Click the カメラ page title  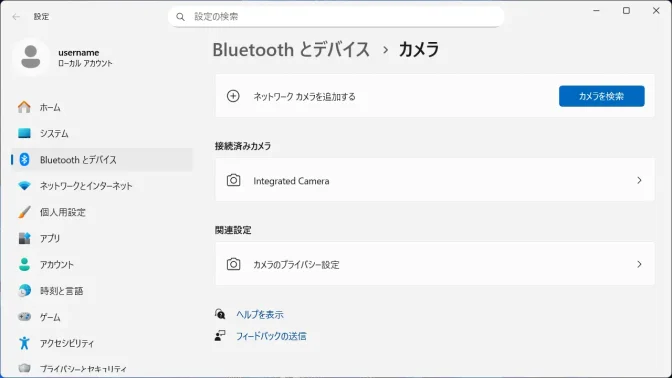pyautogui.click(x=419, y=50)
